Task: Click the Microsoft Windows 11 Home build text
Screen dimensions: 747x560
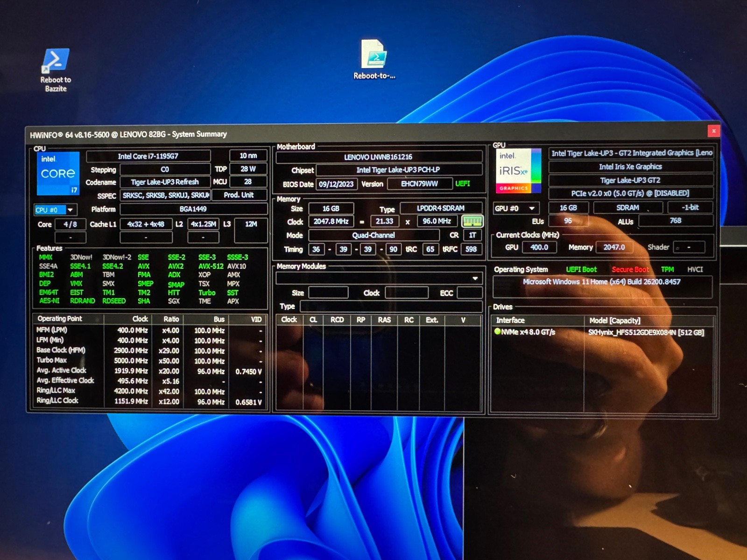Action: coord(601,282)
